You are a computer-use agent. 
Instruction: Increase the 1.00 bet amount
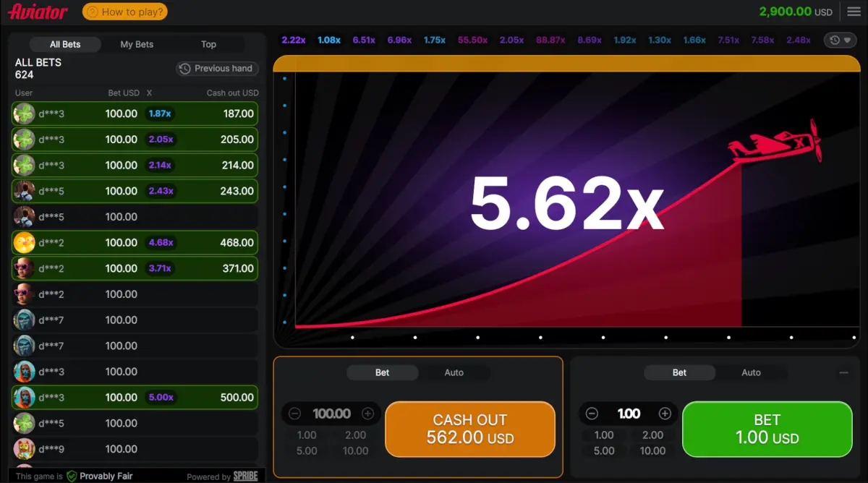point(665,414)
